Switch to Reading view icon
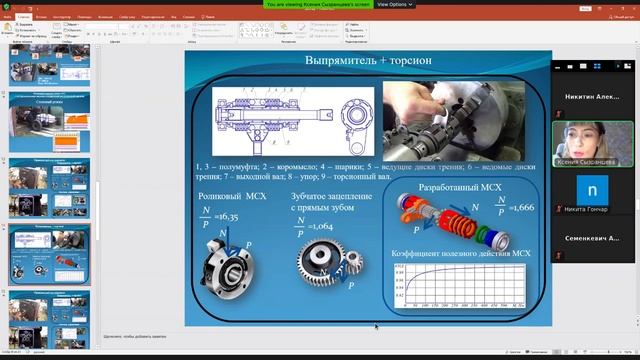Viewport: 640px width, 360px height. (x=576, y=352)
